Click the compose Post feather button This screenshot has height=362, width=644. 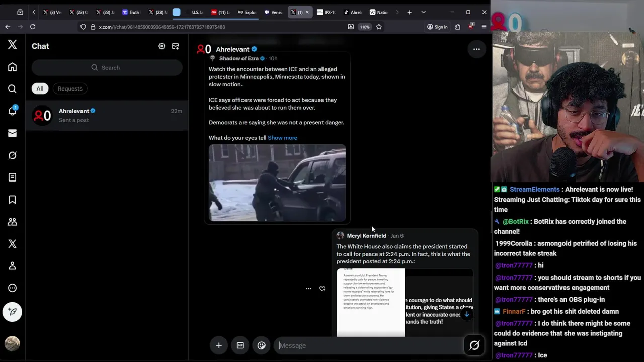pyautogui.click(x=12, y=312)
